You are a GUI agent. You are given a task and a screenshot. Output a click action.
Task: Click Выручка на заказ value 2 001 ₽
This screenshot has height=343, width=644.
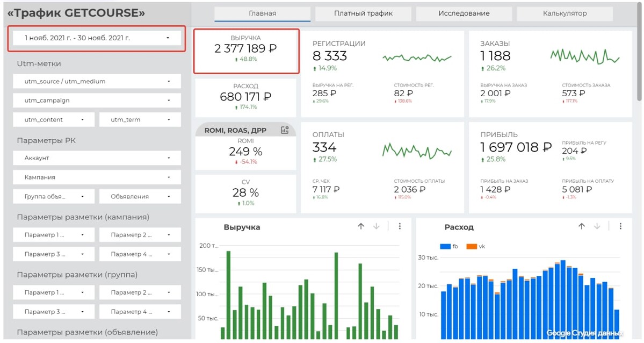point(495,94)
